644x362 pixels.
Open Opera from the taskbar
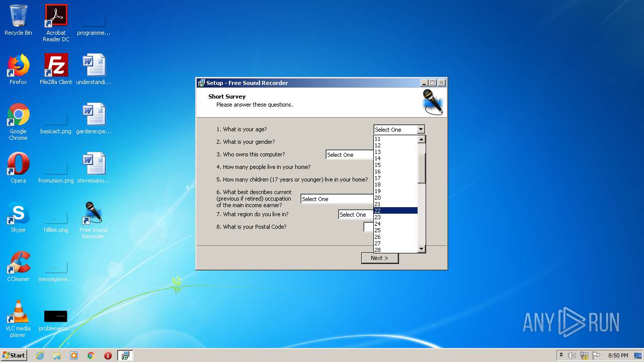point(108,355)
